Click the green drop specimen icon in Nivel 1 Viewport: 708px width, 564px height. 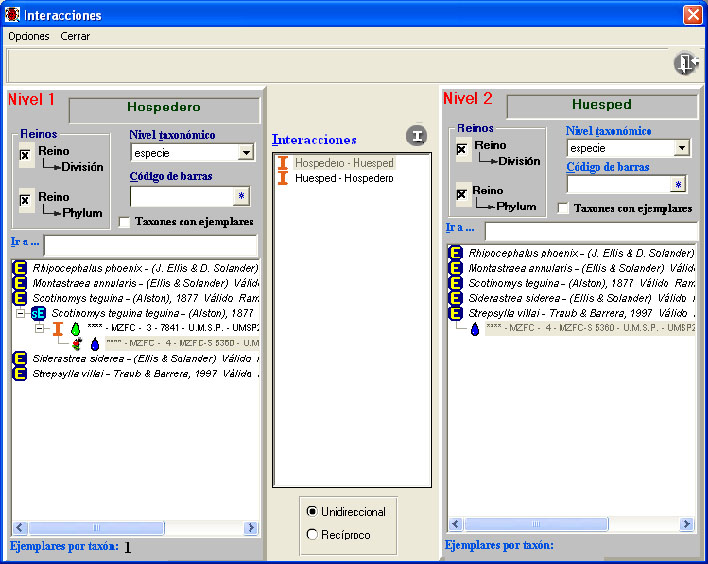75,329
